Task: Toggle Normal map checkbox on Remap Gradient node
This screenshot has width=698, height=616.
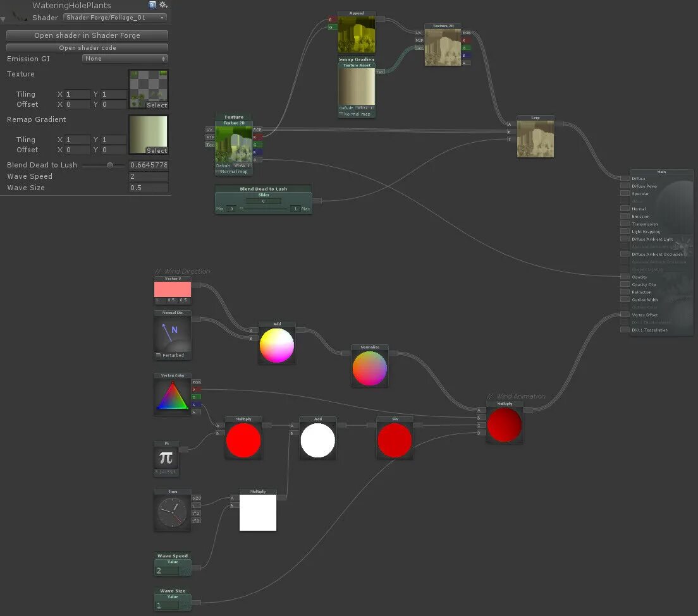Action: point(341,114)
